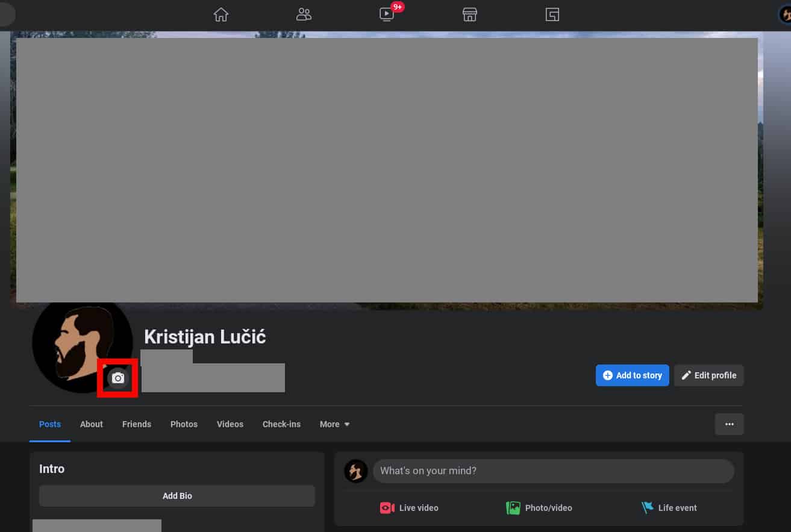This screenshot has width=791, height=532.
Task: Expand the More dropdown
Action: tap(334, 424)
